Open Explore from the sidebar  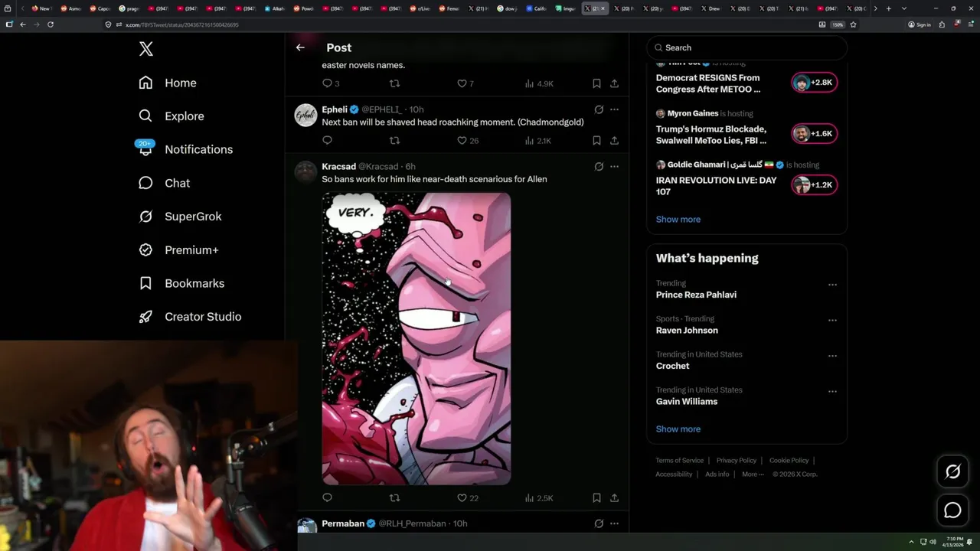click(171, 116)
